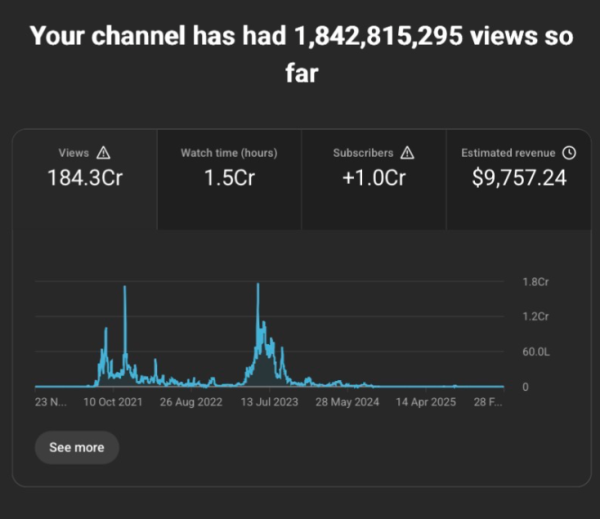600x519 pixels.
Task: Click the tallest chart peak in 2023
Action: click(x=258, y=286)
